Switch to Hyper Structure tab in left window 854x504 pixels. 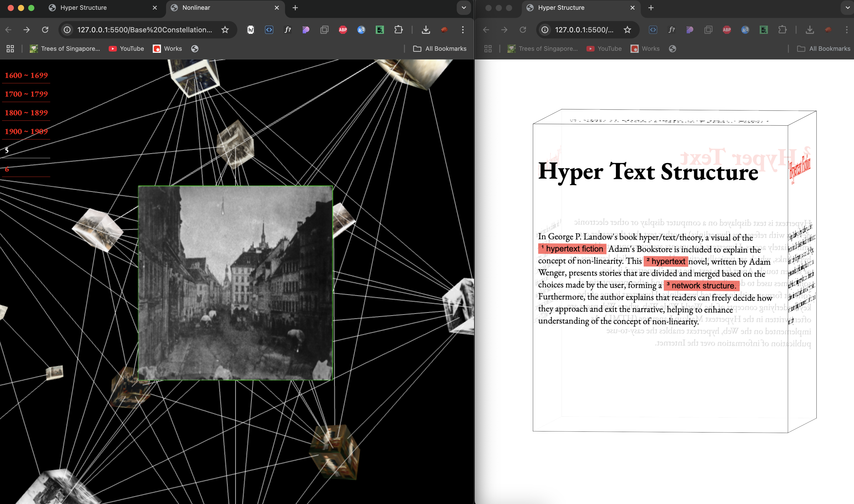pyautogui.click(x=84, y=7)
